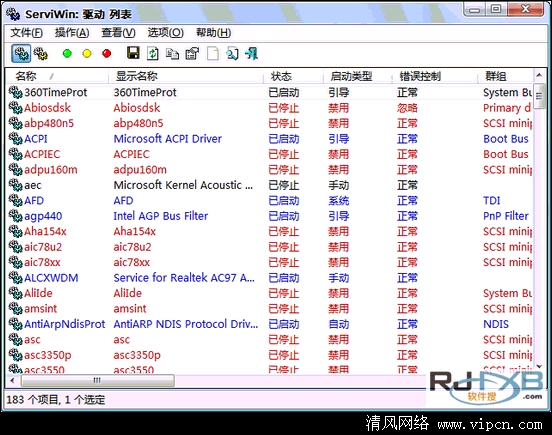Screen dimensions: 552x435
Task: Click gear icon beside aec
Action: click(x=15, y=185)
